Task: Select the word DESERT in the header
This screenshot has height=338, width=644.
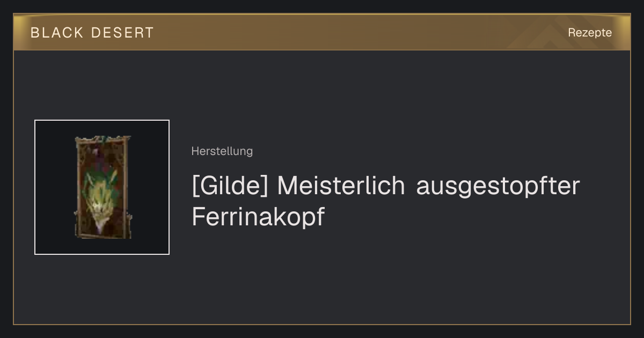Action: point(122,33)
